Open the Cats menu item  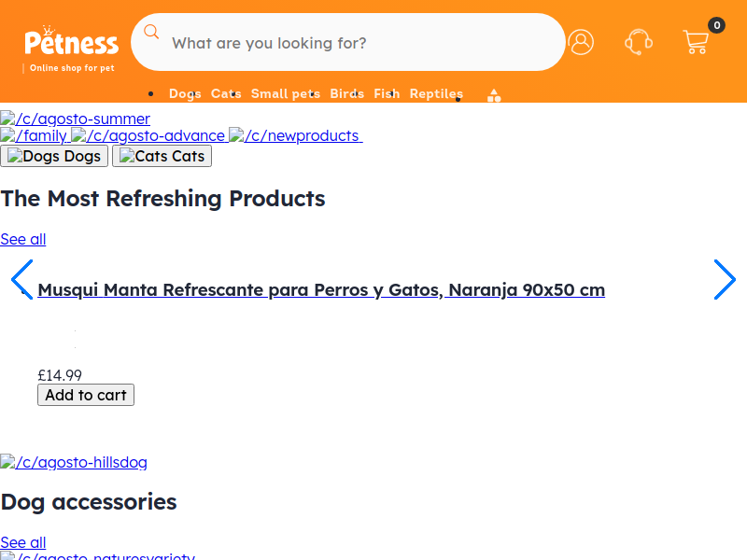[226, 94]
